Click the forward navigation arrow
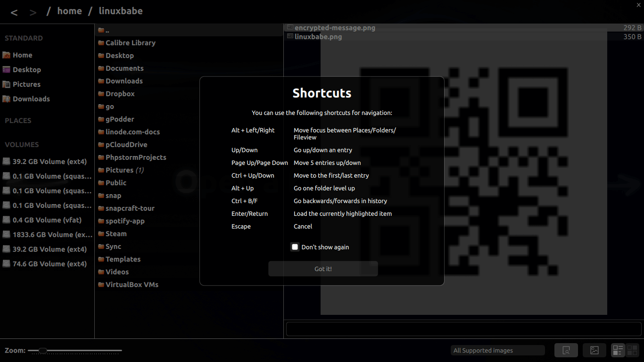 [33, 12]
